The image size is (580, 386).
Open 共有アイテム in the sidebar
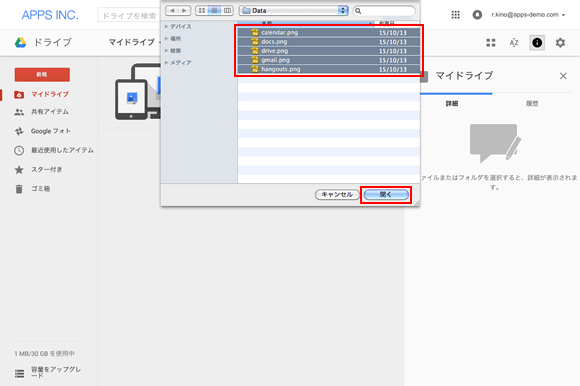(x=50, y=112)
